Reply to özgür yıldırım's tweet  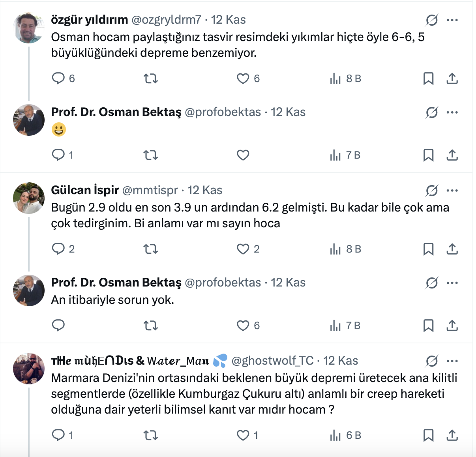pos(58,78)
